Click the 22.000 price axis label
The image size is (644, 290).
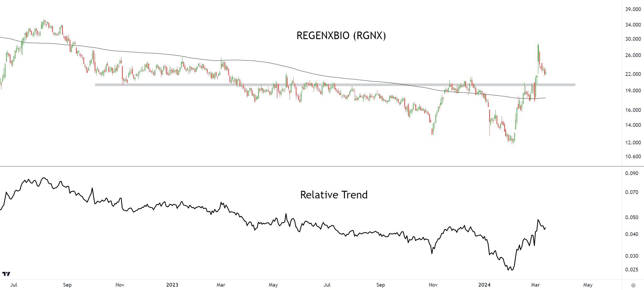click(x=633, y=74)
